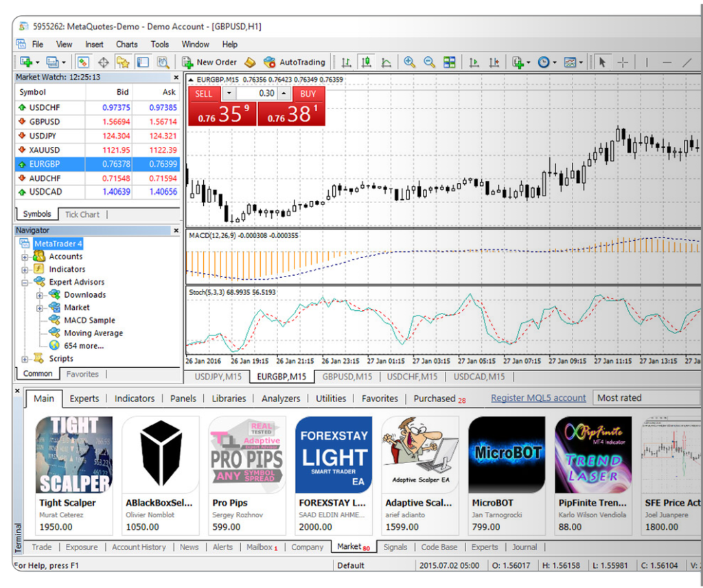Open the Insert menu
Screen dimensions: 703x588
coord(94,45)
